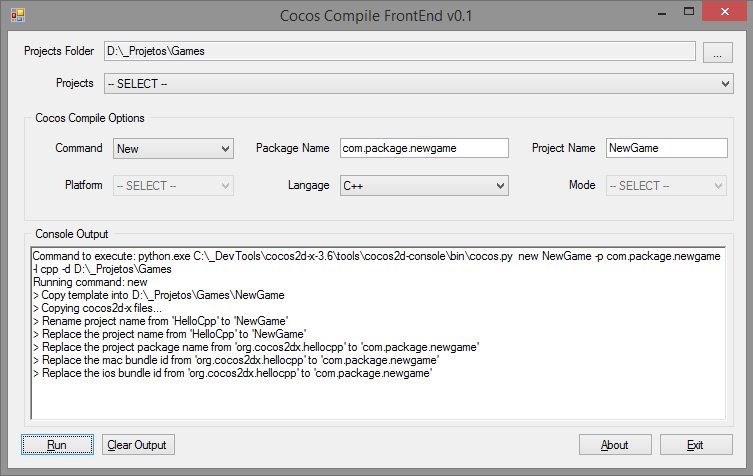Close the window with red X
753x476 pixels.
coord(725,12)
